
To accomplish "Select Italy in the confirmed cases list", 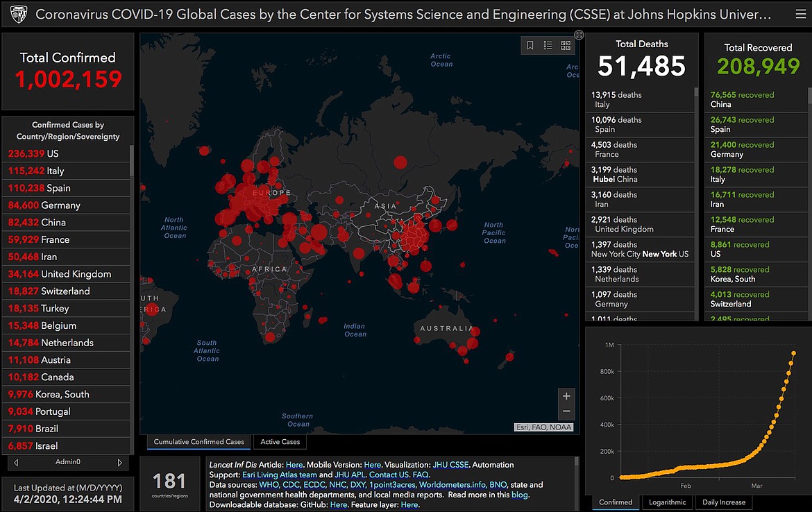I will tap(67, 171).
